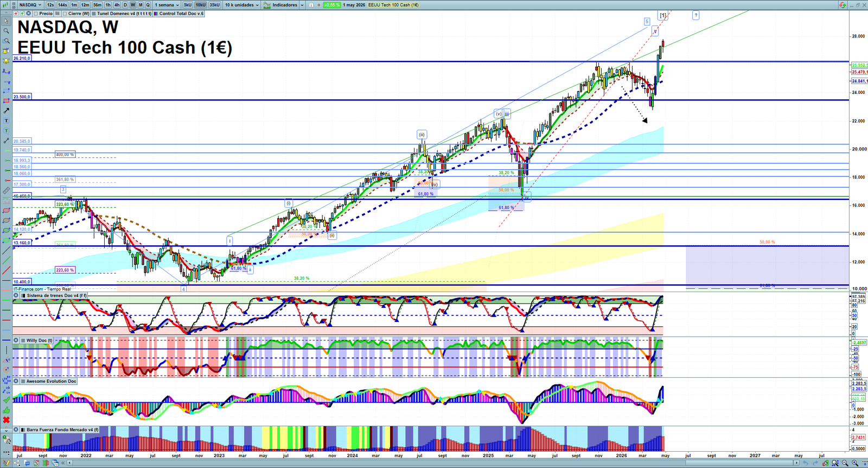Click the zoom in magnifier at bottom right
This screenshot has height=468, width=868.
855,463
